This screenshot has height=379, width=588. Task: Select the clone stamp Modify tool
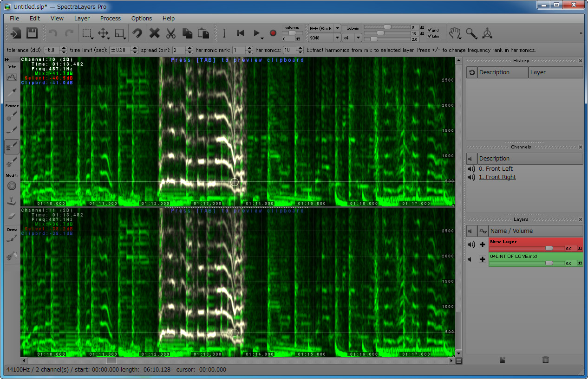coord(12,201)
